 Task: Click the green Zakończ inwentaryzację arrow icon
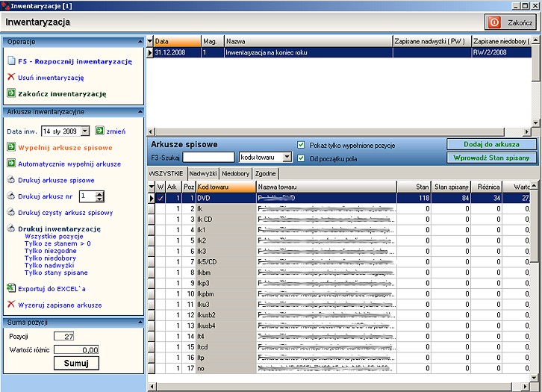tap(11, 94)
